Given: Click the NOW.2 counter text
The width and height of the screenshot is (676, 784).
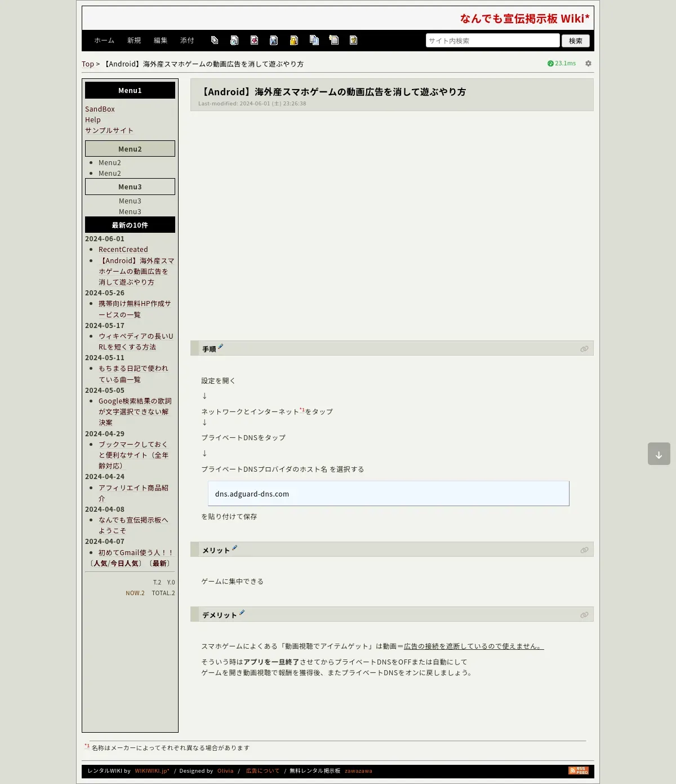Looking at the screenshot, I should 135,593.
